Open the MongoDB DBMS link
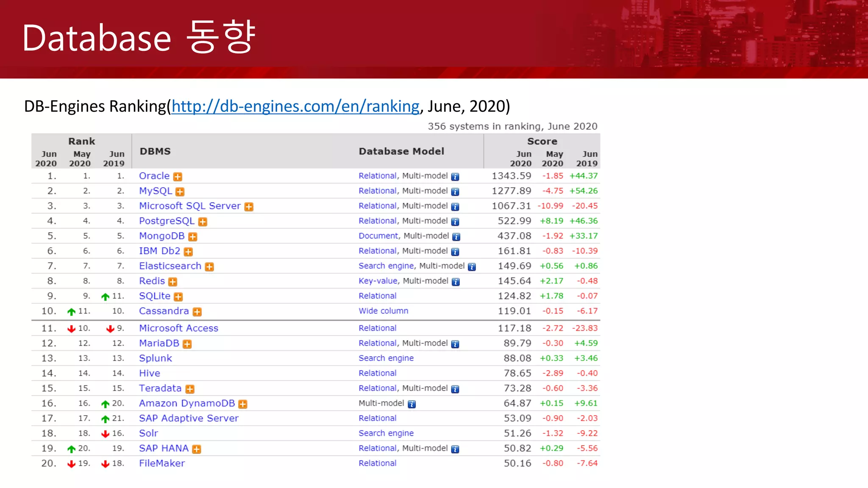 162,236
